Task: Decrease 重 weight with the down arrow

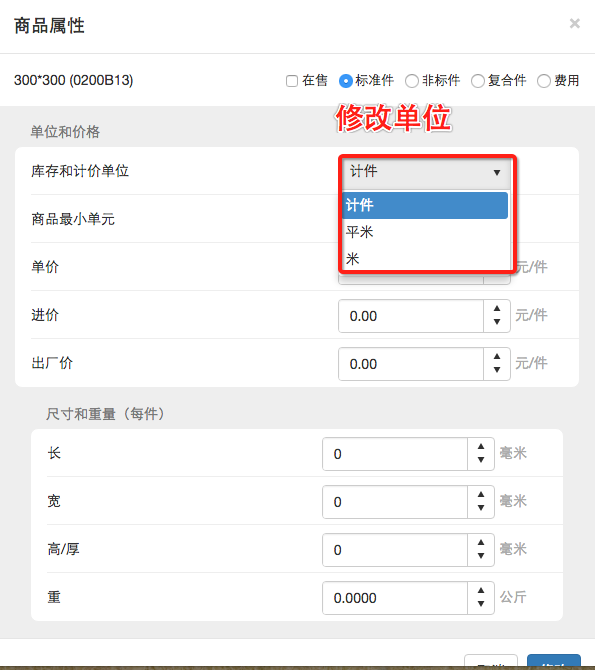Action: tap(481, 603)
